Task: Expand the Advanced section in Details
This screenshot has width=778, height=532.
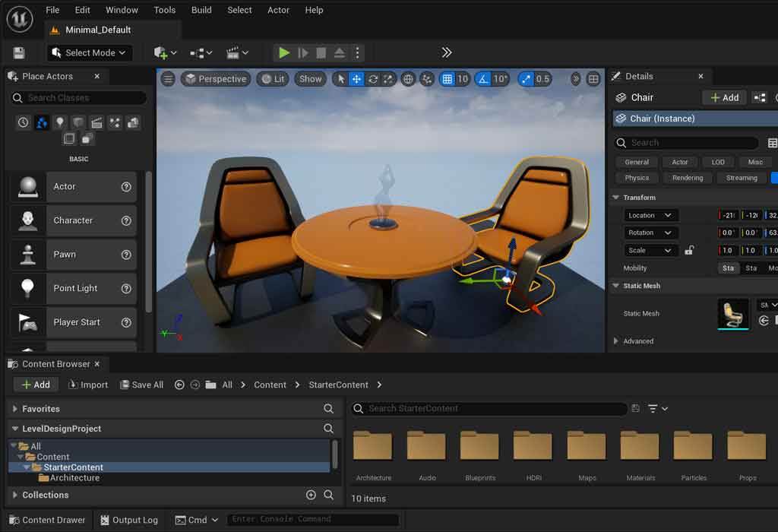Action: pyautogui.click(x=615, y=341)
